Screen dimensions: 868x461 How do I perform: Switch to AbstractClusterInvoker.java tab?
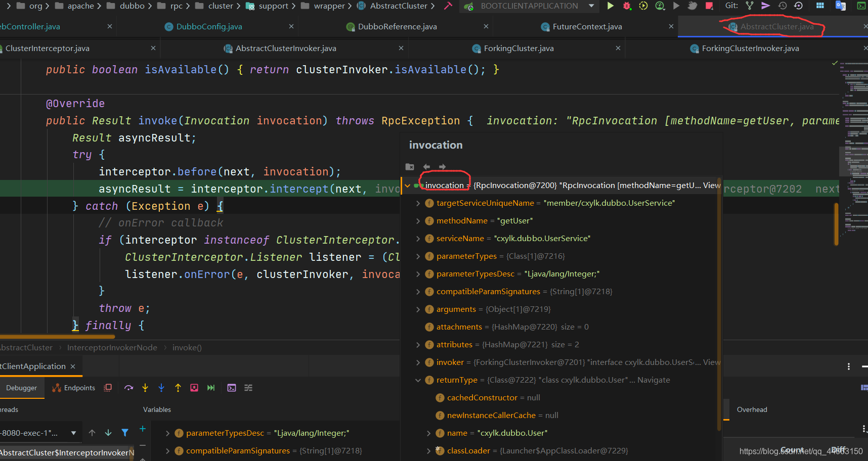tap(285, 49)
